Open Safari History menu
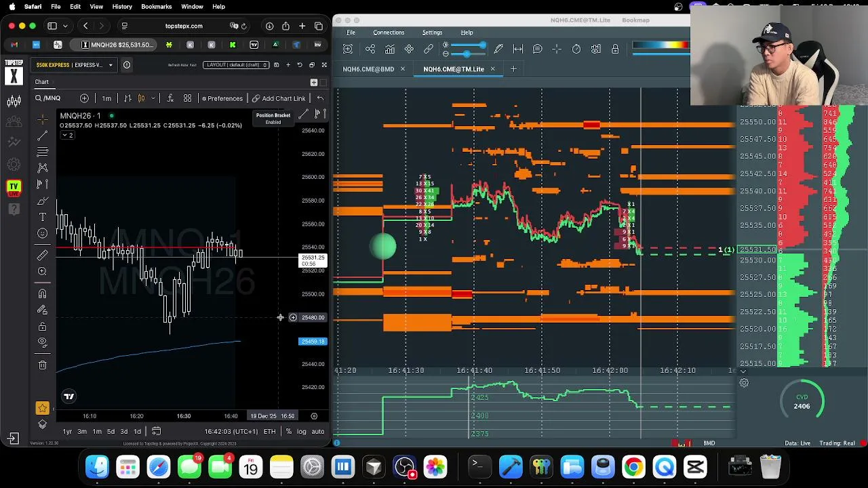The width and height of the screenshot is (868, 488). tap(122, 7)
